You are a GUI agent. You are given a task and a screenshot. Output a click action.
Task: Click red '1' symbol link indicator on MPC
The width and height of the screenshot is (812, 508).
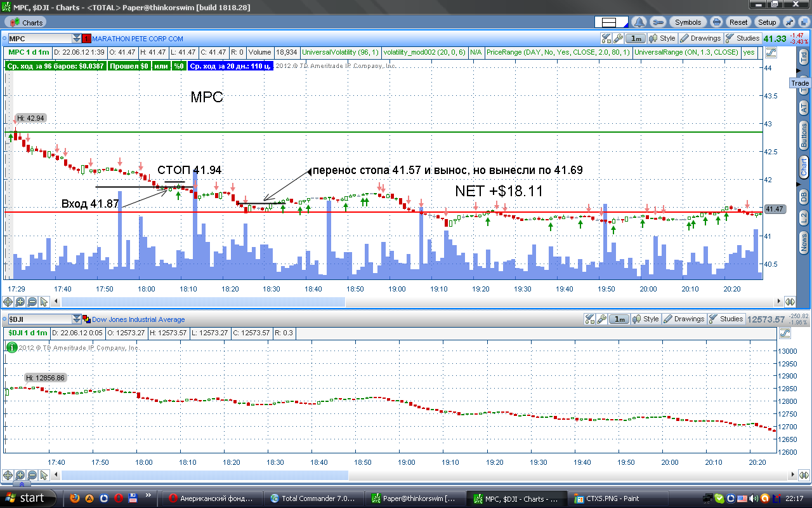coord(87,39)
